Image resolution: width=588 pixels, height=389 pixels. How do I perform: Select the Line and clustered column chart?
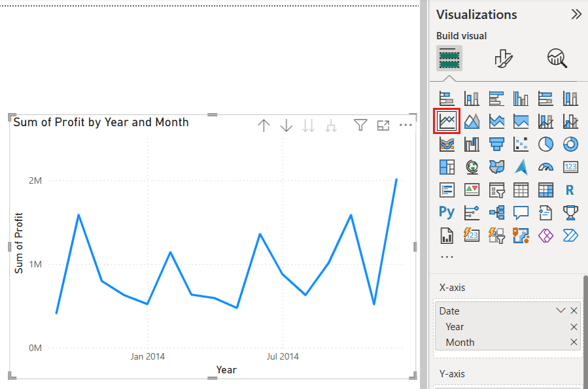tap(570, 122)
